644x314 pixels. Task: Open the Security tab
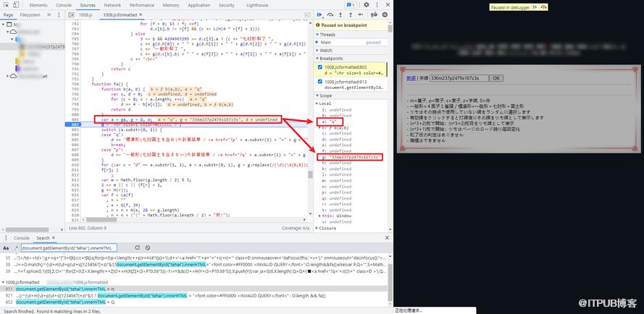[x=226, y=5]
